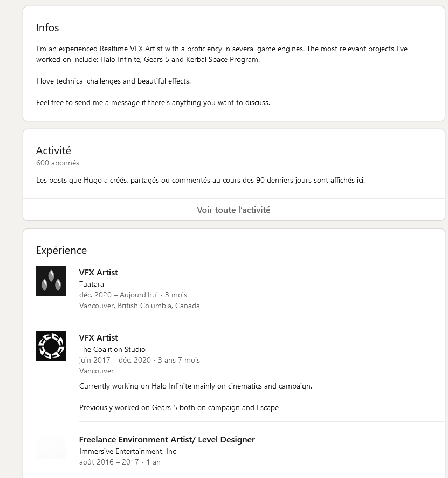This screenshot has width=448, height=478.
Task: Click the Infos bio paragraph about Realtime VFX
Action: pyautogui.click(x=222, y=54)
